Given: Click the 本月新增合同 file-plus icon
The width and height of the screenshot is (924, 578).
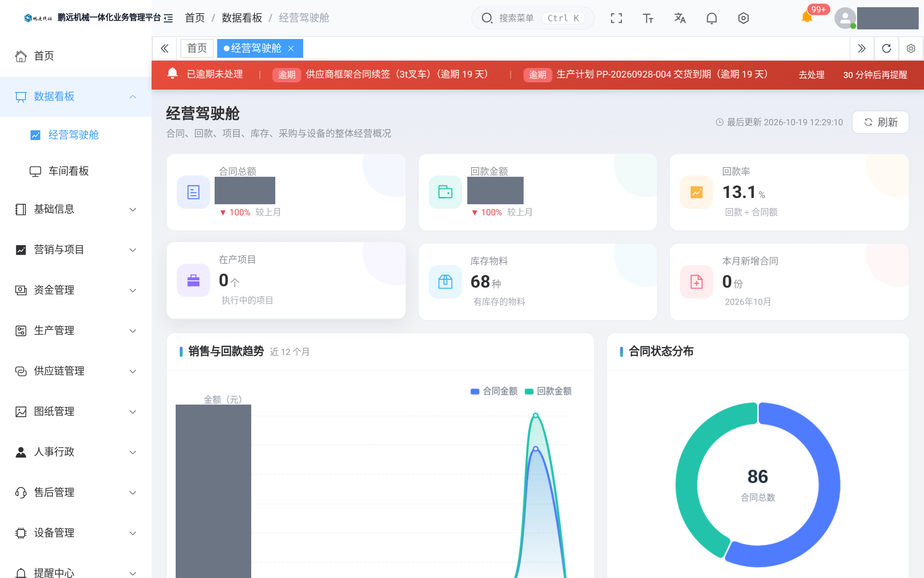Looking at the screenshot, I should pyautogui.click(x=696, y=282).
